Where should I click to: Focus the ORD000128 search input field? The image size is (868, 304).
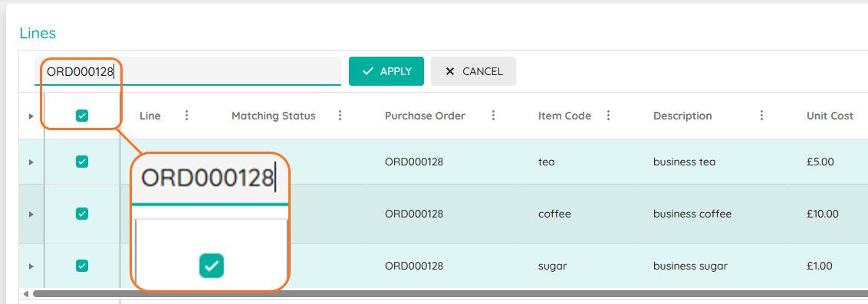[x=188, y=71]
